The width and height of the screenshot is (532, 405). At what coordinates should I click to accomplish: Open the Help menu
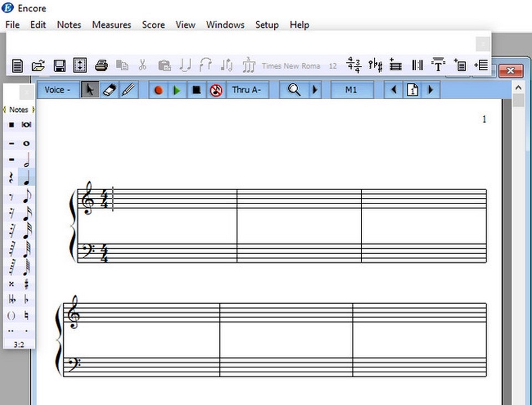pos(299,25)
